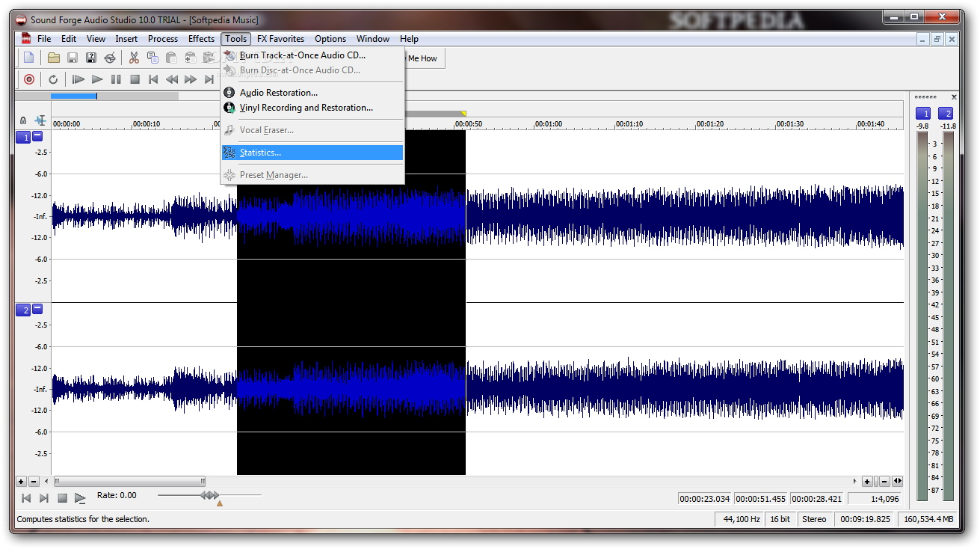Choose Audio Restoration menu entry
Screen dimensions: 980x549
(312, 93)
